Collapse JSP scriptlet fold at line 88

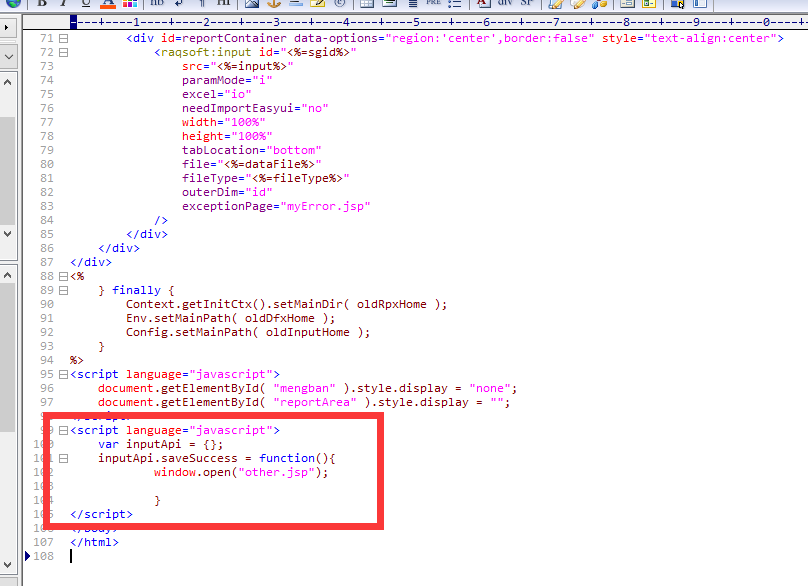coord(63,276)
